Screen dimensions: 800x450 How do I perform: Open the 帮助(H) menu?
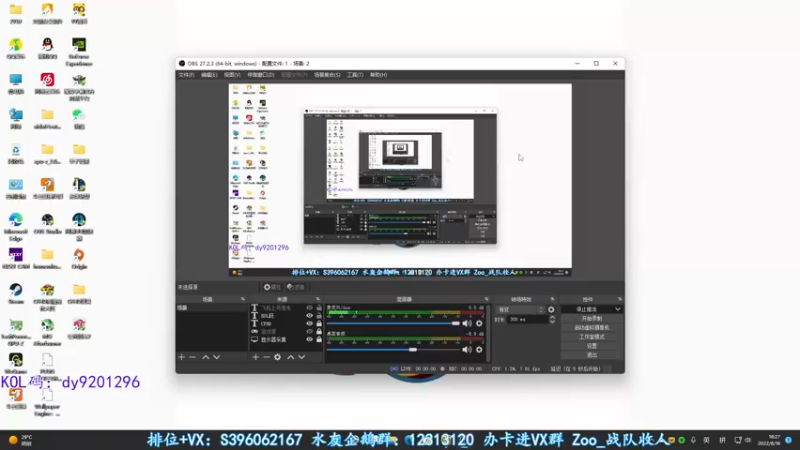(378, 75)
